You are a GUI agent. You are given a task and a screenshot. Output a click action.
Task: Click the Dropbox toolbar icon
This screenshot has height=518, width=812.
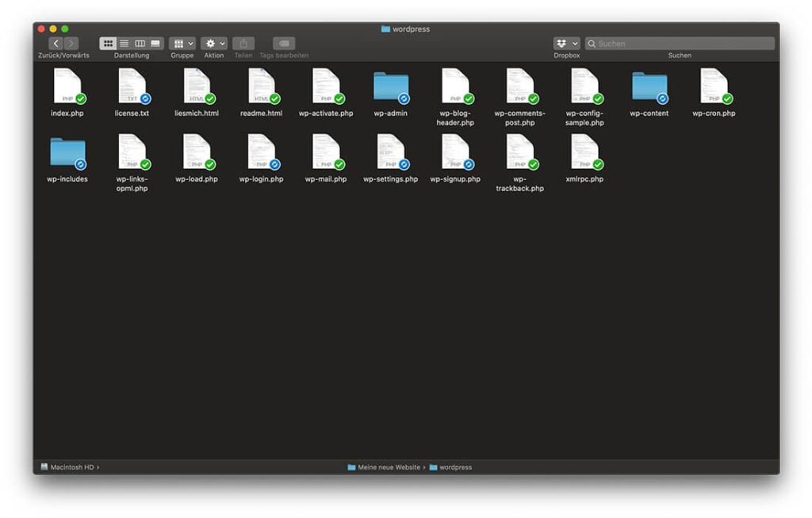[x=563, y=43]
